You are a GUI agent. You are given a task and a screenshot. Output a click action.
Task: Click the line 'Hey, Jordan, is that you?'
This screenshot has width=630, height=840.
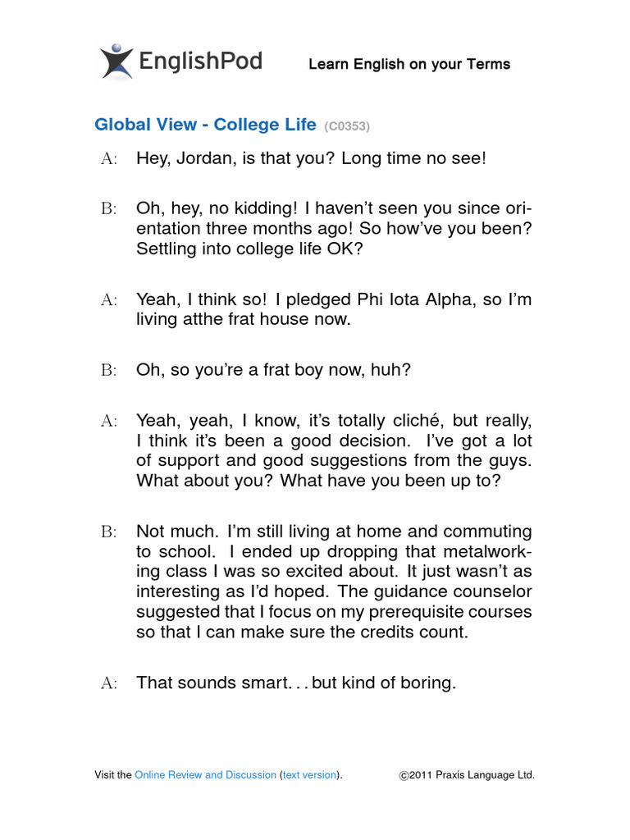pos(236,158)
